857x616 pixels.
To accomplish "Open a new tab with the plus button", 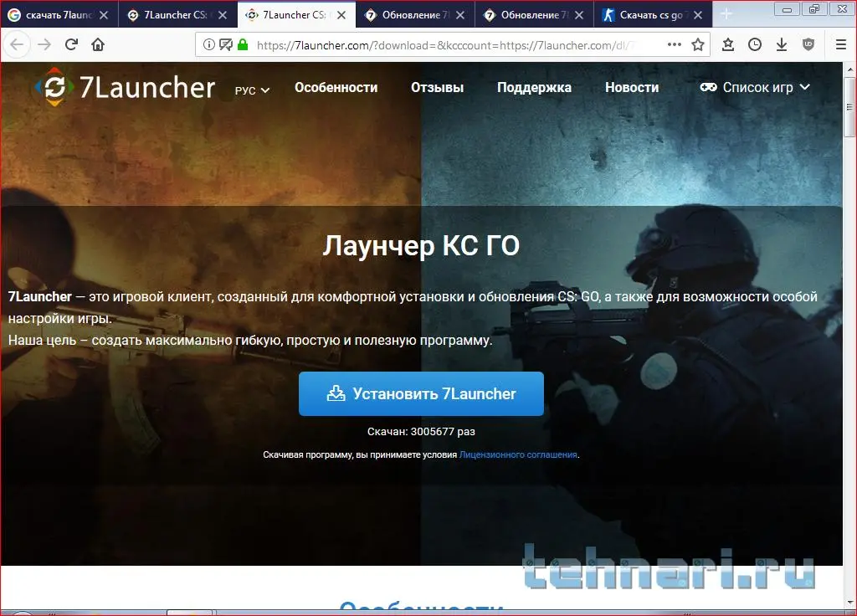I will click(x=726, y=14).
